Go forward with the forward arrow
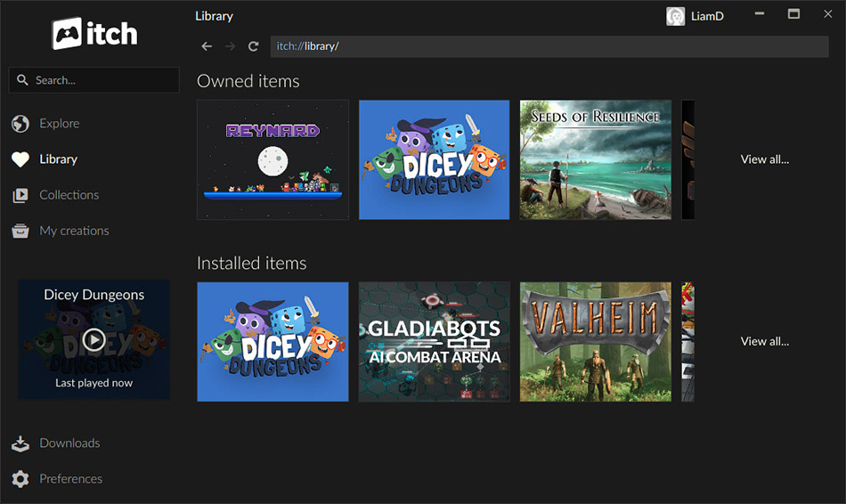 click(230, 46)
